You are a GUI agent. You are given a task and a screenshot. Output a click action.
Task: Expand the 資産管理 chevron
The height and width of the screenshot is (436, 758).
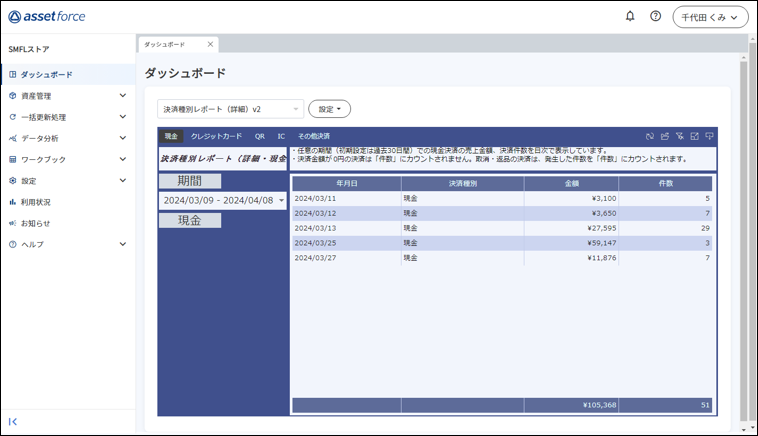[123, 96]
